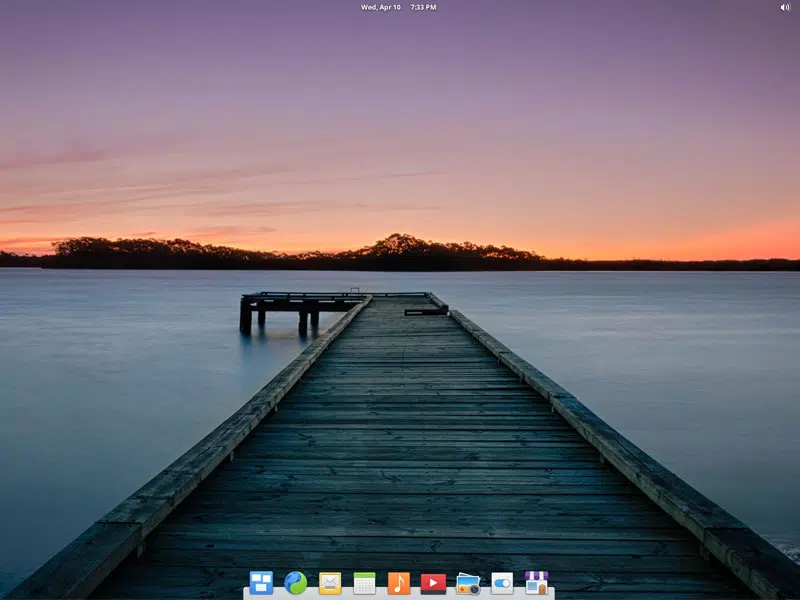Open the Mail app in dock
Screen dimensions: 800x600
pyautogui.click(x=330, y=583)
